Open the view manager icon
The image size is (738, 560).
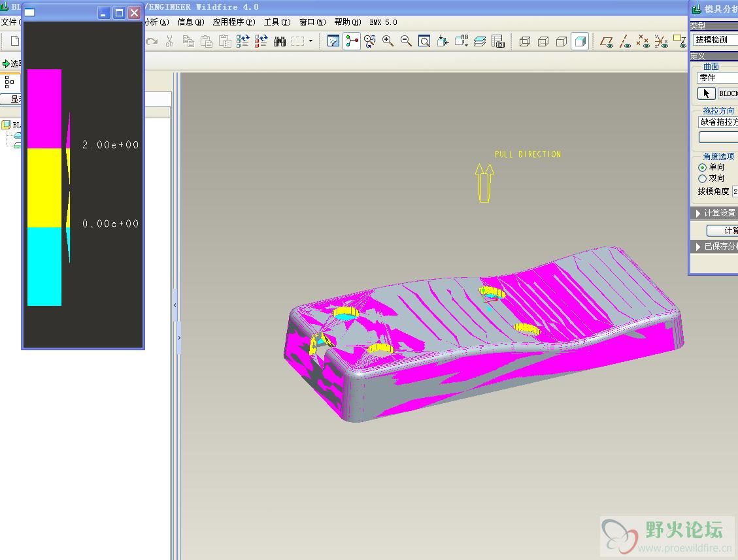[498, 41]
